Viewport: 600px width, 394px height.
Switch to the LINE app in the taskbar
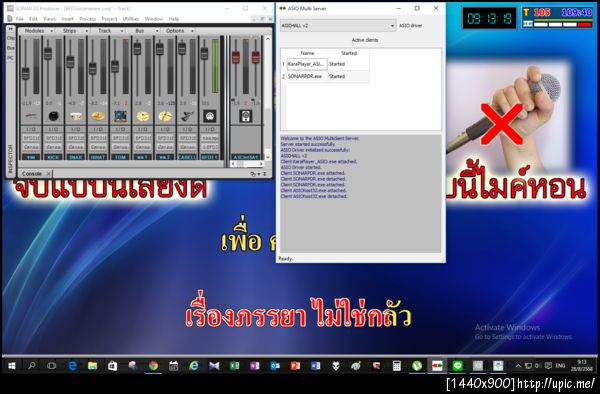click(458, 366)
